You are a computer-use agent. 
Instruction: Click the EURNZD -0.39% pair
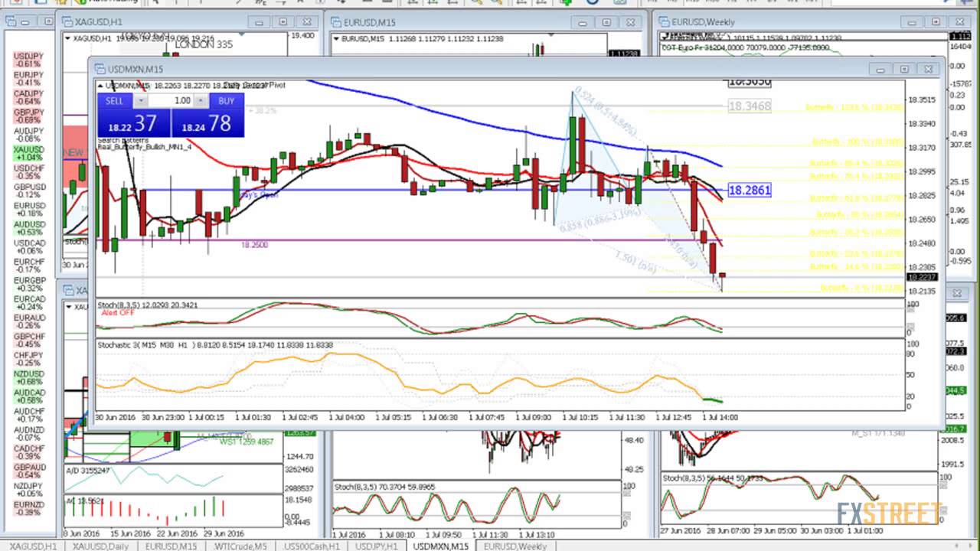29,507
